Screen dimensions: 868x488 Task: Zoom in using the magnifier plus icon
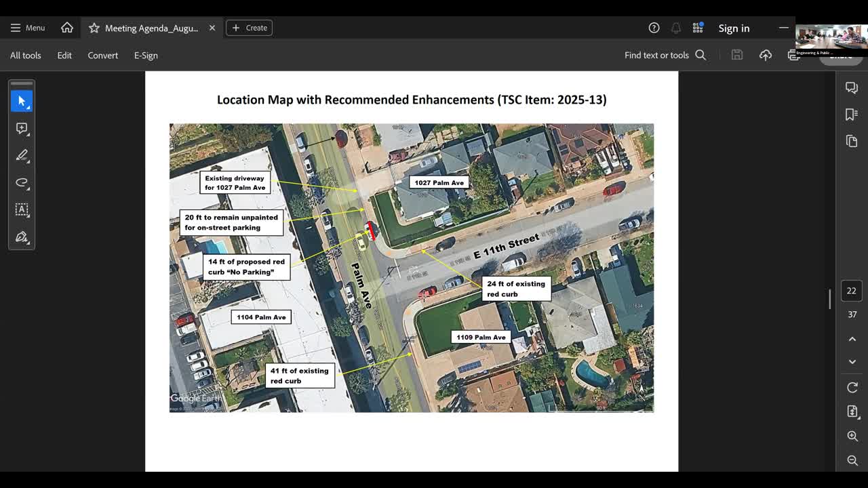click(x=852, y=436)
